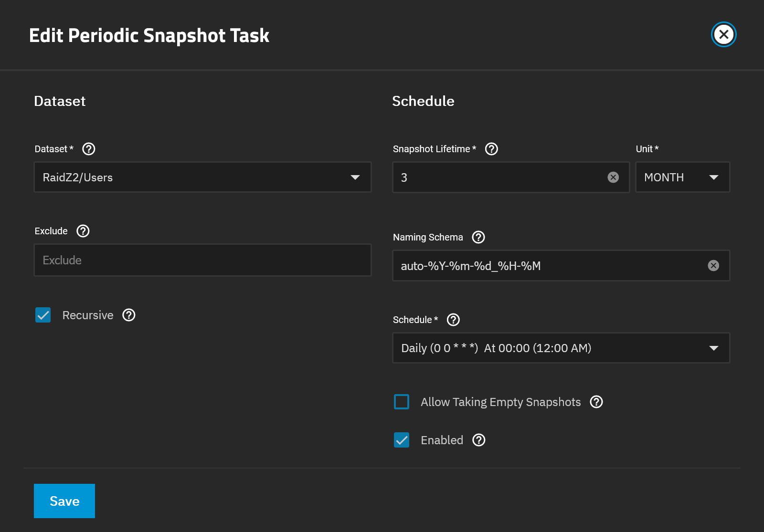Clear the Snapshot Lifetime value
The height and width of the screenshot is (532, 764).
(x=614, y=177)
